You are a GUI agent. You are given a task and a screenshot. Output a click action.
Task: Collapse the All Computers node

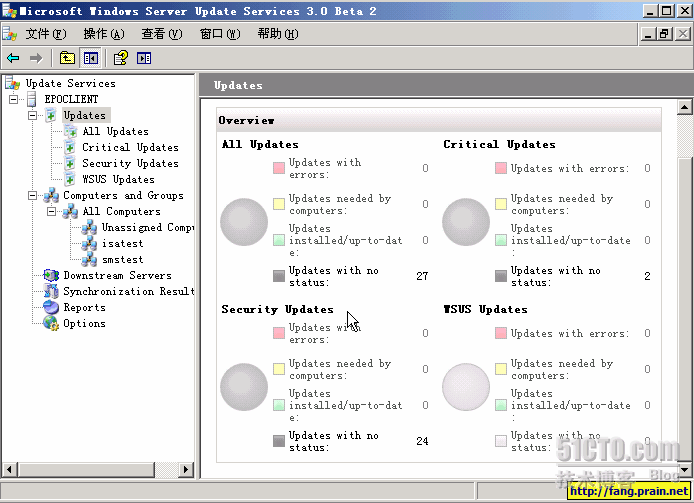point(51,212)
